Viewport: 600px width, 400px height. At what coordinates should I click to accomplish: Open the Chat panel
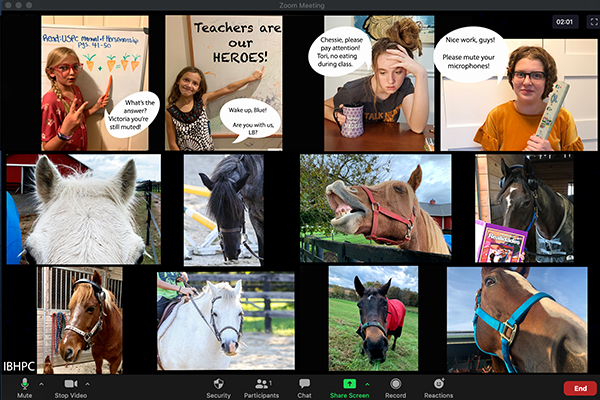point(305,388)
